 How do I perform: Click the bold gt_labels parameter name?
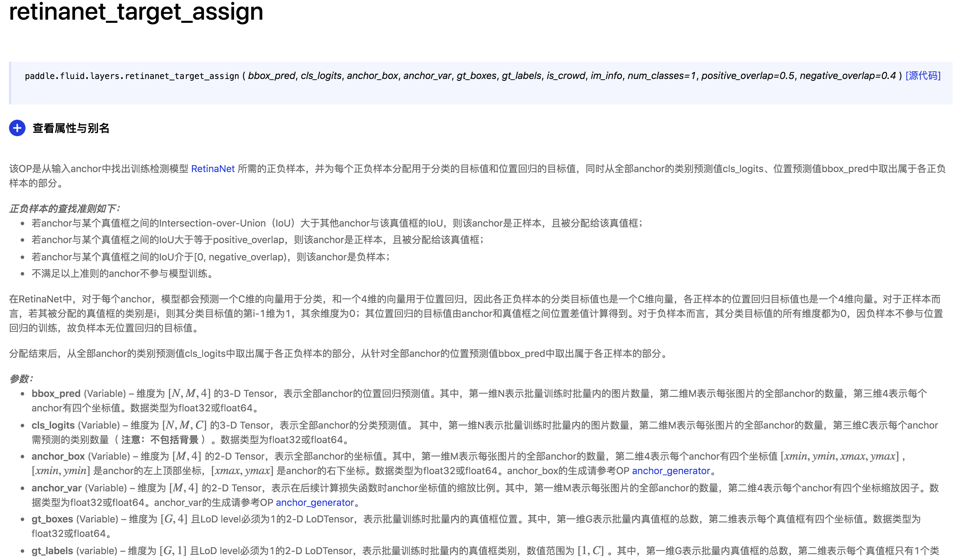point(52,551)
